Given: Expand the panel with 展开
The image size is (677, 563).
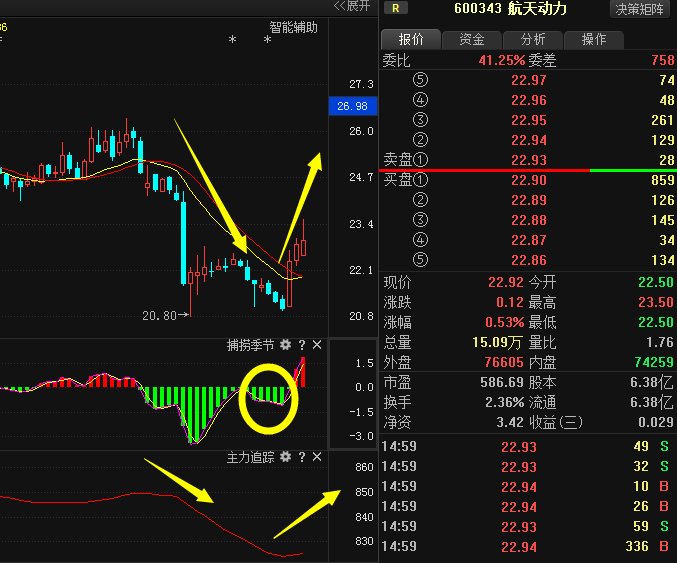Looking at the screenshot, I should pos(352,6).
